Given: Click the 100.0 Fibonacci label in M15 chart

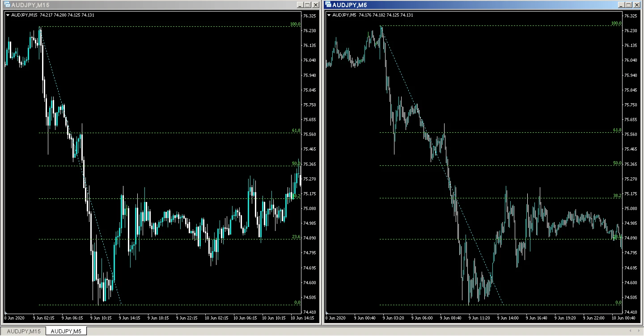Looking at the screenshot, I should (x=295, y=24).
